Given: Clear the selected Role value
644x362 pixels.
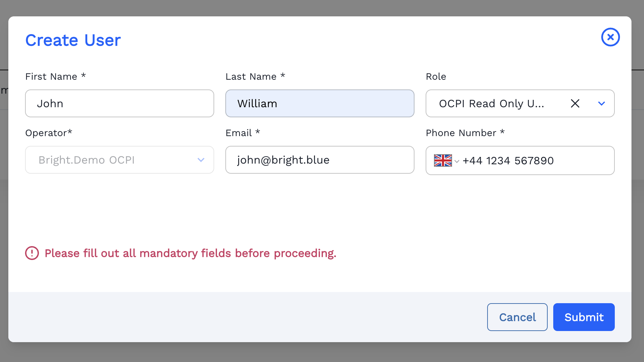Looking at the screenshot, I should pyautogui.click(x=575, y=103).
